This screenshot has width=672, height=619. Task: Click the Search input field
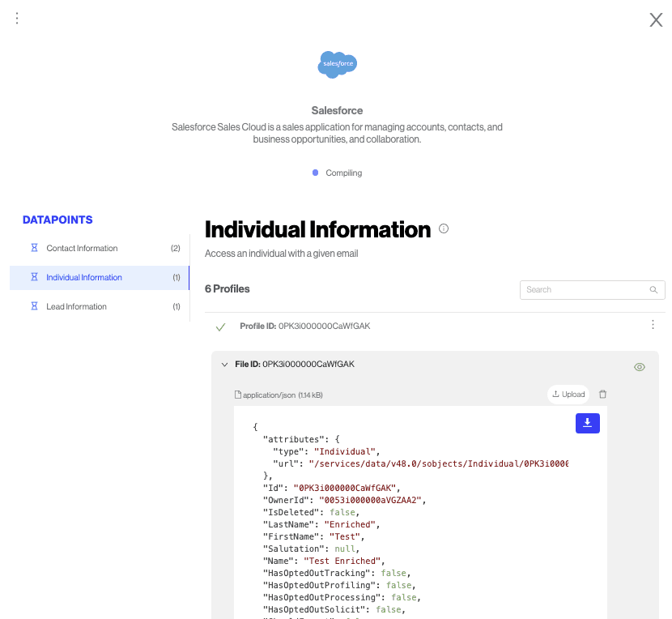tap(583, 290)
